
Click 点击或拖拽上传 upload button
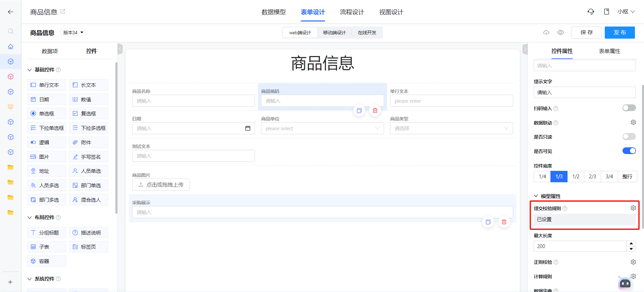click(161, 185)
